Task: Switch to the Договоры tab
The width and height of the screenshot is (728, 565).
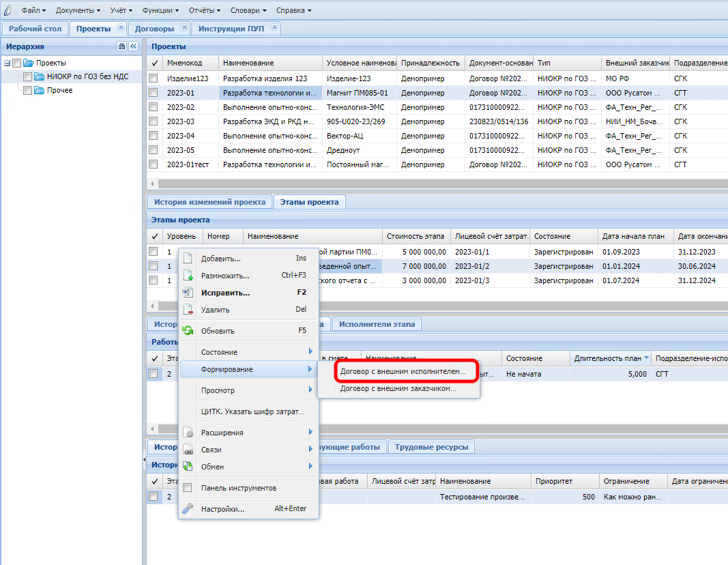Action: click(x=154, y=29)
